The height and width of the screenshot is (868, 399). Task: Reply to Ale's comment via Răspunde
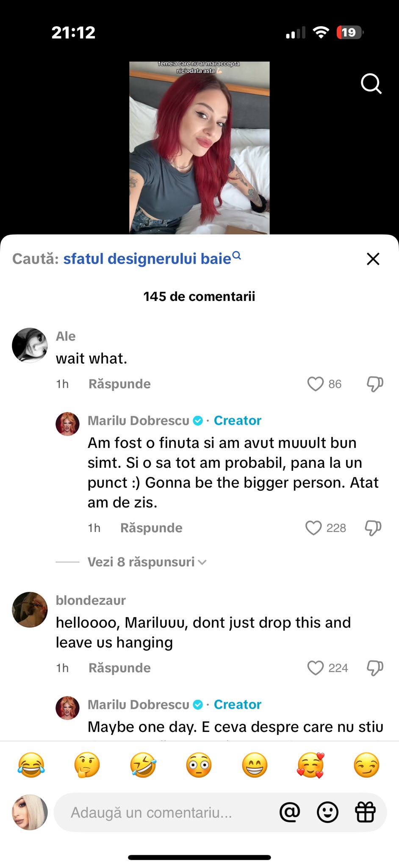point(119,384)
